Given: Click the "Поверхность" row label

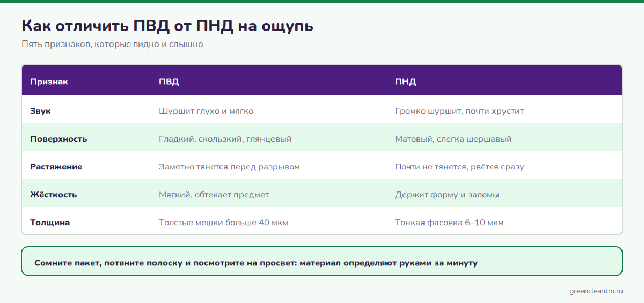Looking at the screenshot, I should pos(58,139).
